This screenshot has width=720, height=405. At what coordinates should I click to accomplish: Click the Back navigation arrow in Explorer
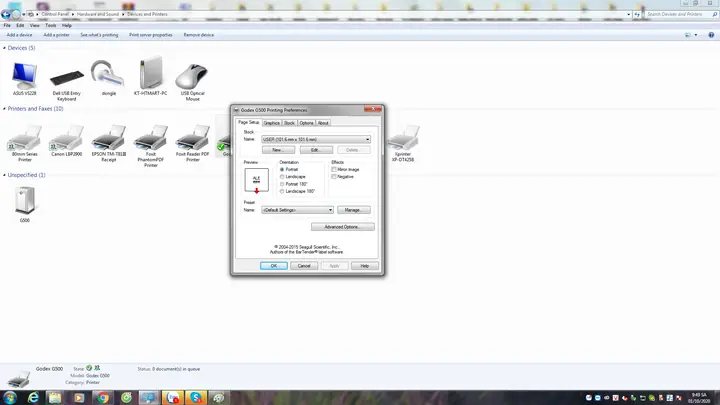pos(6,14)
